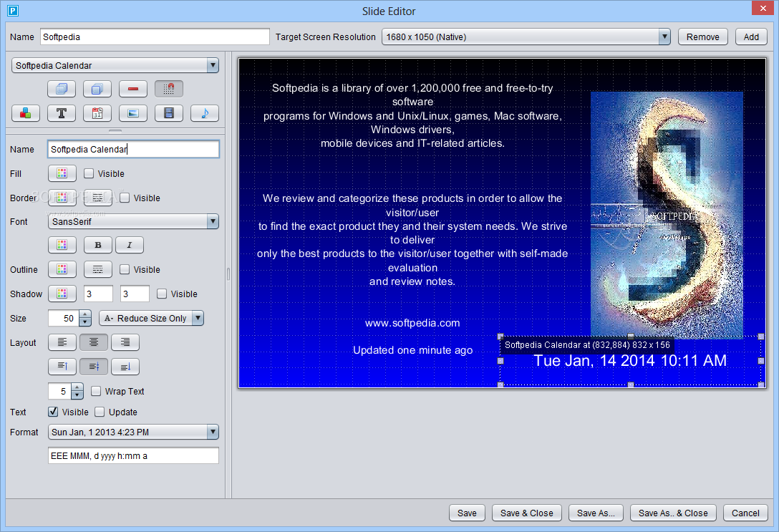This screenshot has width=779, height=532.
Task: Click the Save & Close button
Action: (527, 513)
